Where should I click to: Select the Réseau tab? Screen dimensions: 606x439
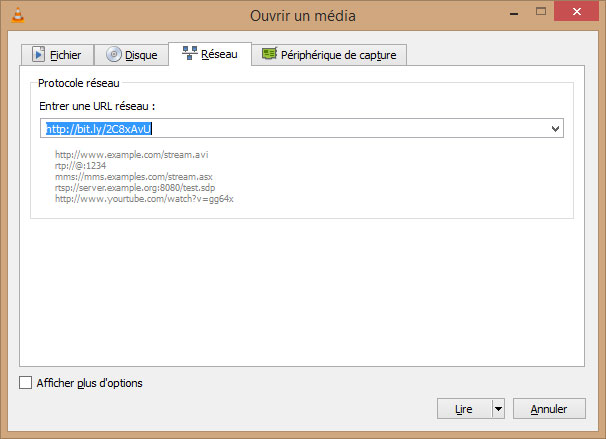210,54
